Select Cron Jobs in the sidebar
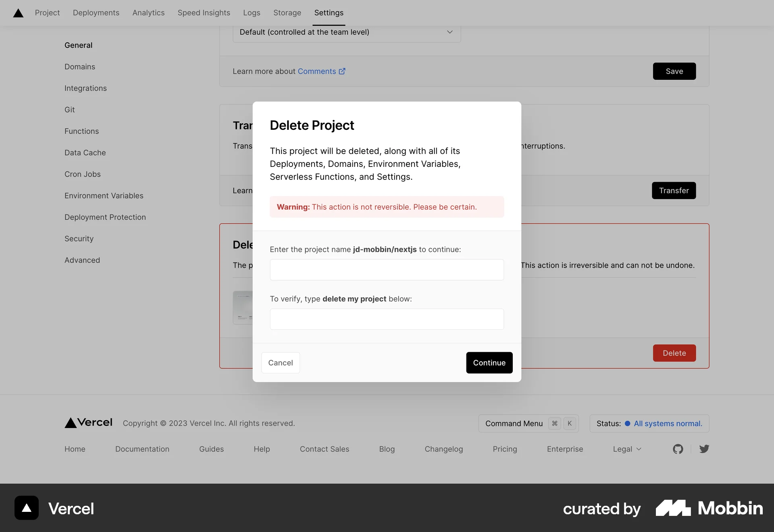Image resolution: width=774 pixels, height=532 pixels. click(x=83, y=174)
